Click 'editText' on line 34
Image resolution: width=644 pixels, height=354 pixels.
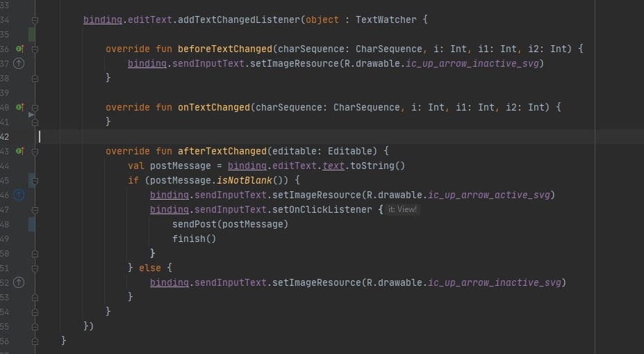150,19
